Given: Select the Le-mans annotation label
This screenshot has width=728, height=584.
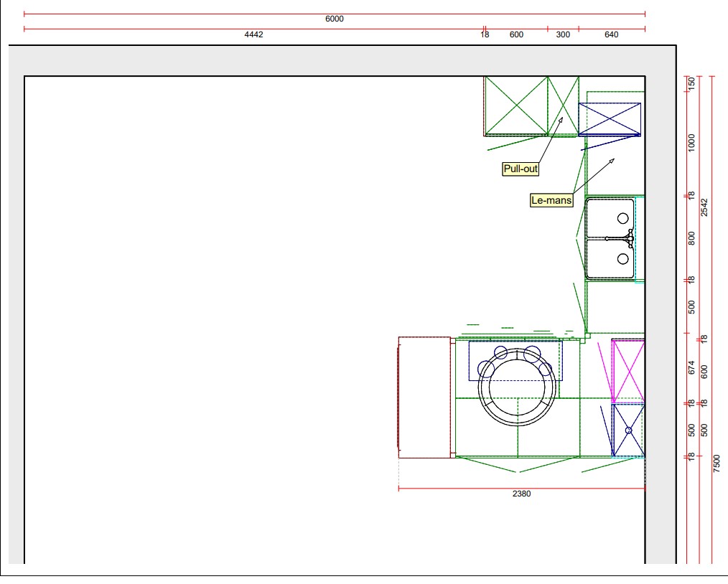Looking at the screenshot, I should 551,201.
